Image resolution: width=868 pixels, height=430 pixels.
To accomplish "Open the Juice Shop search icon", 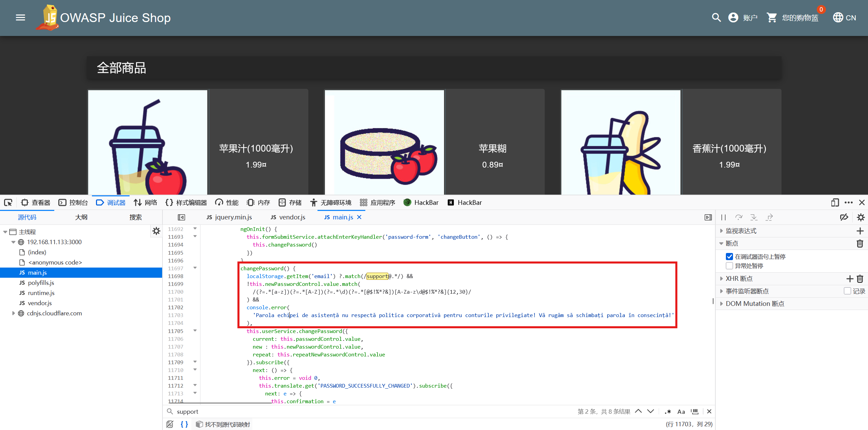I will [716, 18].
